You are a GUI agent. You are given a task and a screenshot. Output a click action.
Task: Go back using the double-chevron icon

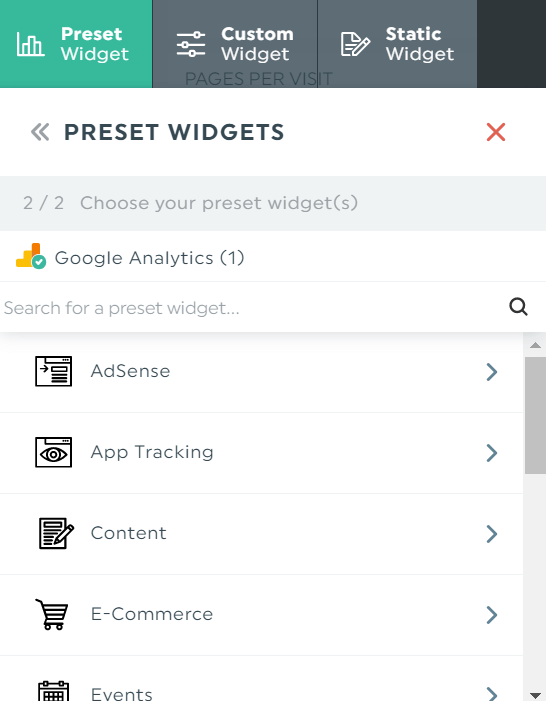(x=40, y=132)
